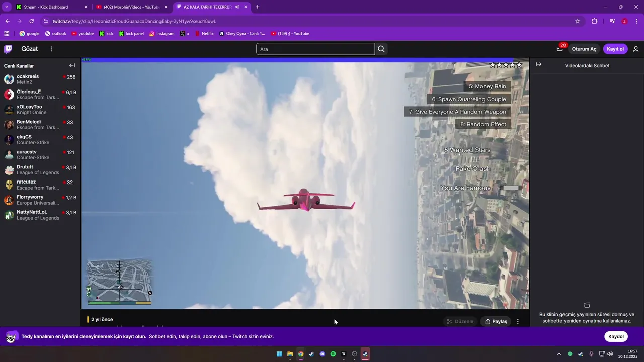Open the Okey Oyna bookmark
Image resolution: width=644 pixels, height=362 pixels.
coord(242,34)
